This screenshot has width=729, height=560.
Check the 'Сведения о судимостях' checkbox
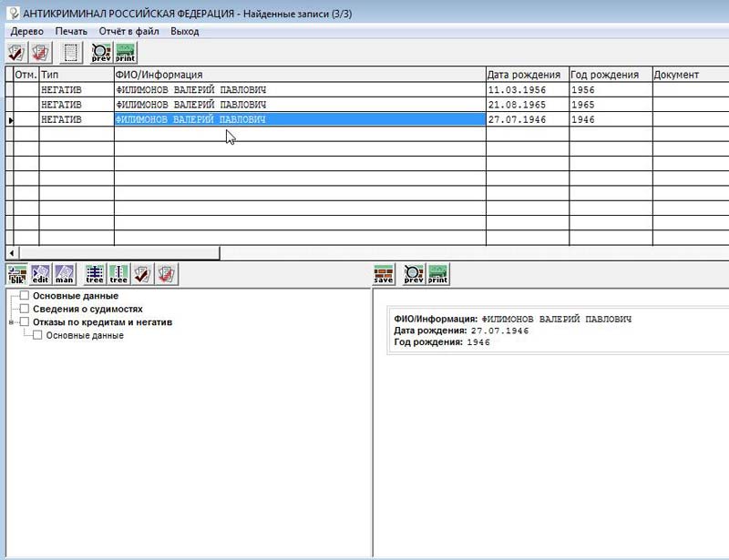[26, 309]
